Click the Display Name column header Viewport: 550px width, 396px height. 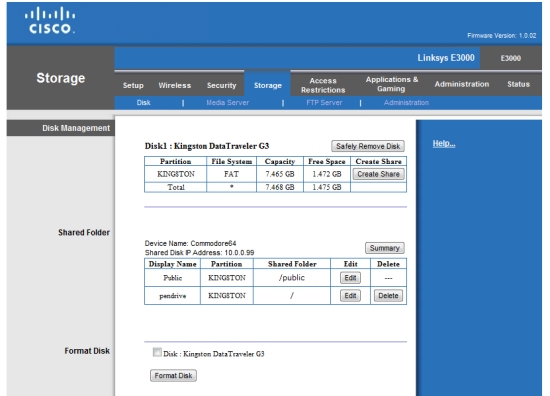[x=173, y=264]
